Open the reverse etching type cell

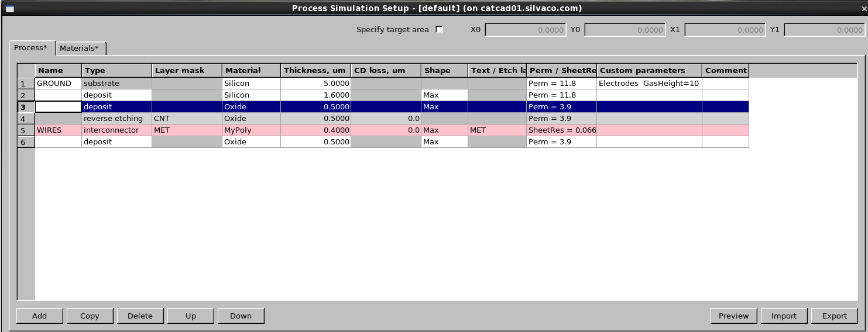(x=116, y=118)
